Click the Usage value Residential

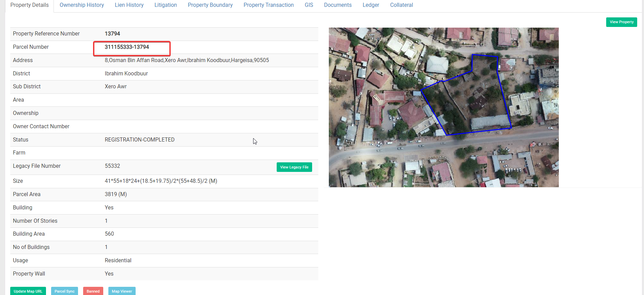[x=118, y=261]
